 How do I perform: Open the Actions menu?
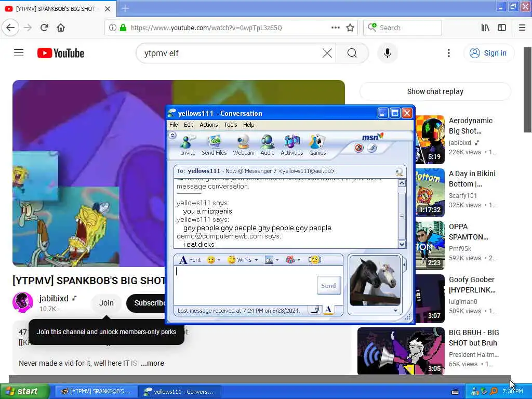(209, 125)
